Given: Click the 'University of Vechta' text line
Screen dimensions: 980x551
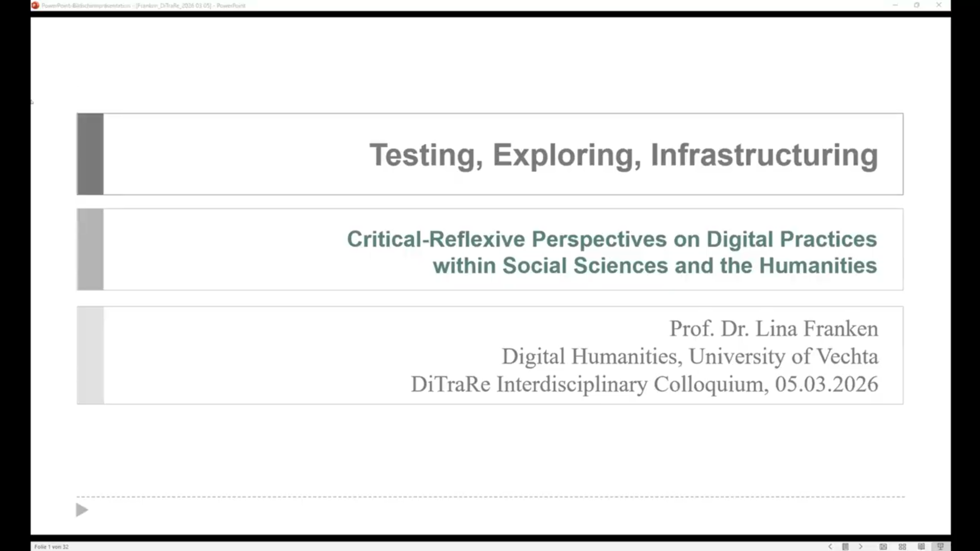Looking at the screenshot, I should (689, 356).
